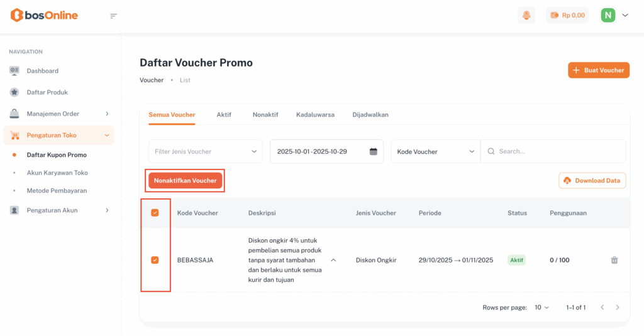The image size is (644, 336).
Task: Delete BEBASSAJA voucher with trash icon
Action: click(x=614, y=260)
